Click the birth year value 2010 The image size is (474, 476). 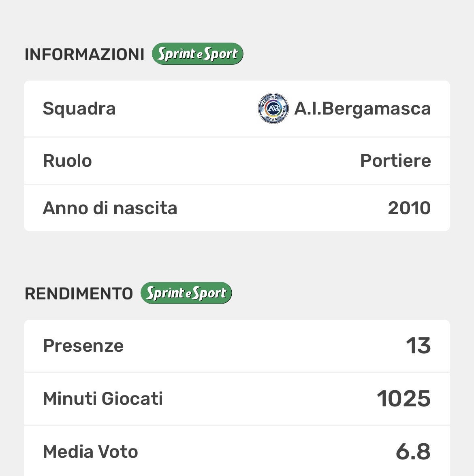point(409,208)
